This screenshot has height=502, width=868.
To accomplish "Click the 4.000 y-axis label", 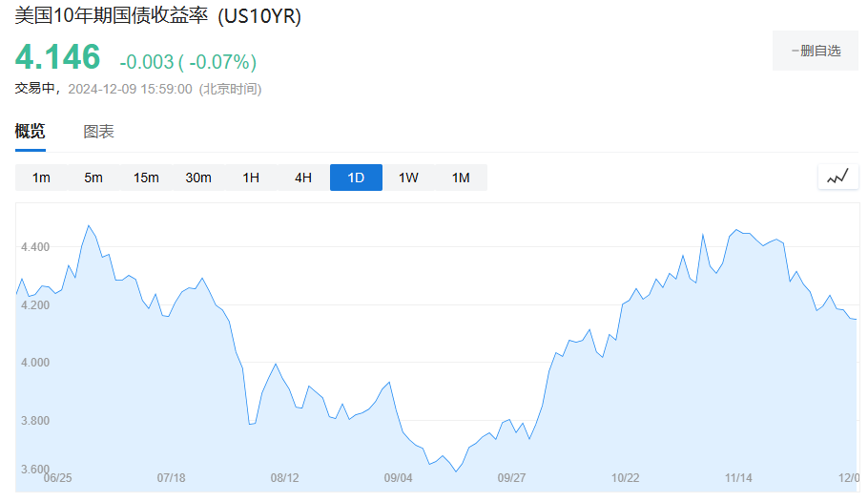I will coord(35,363).
